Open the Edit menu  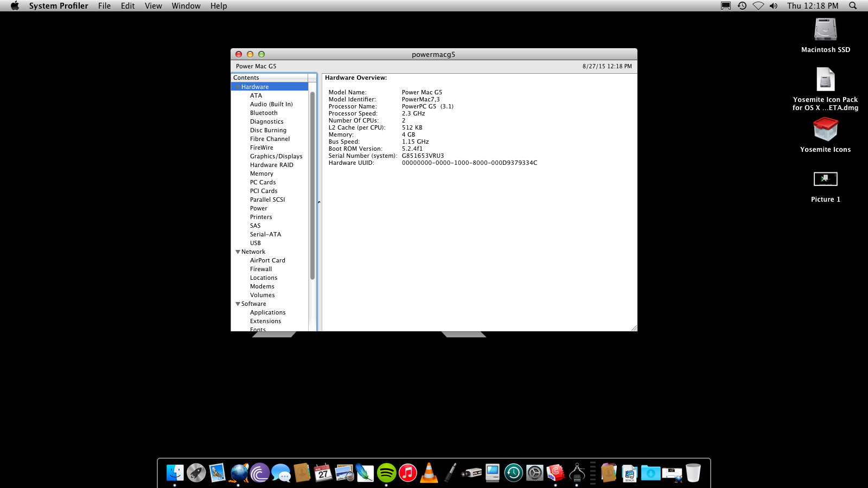tap(128, 6)
